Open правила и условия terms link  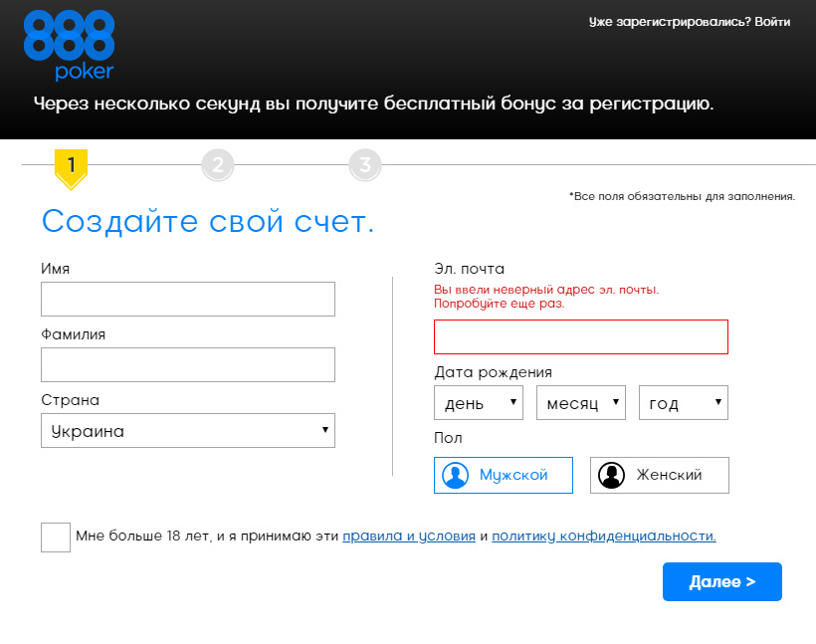click(x=409, y=536)
